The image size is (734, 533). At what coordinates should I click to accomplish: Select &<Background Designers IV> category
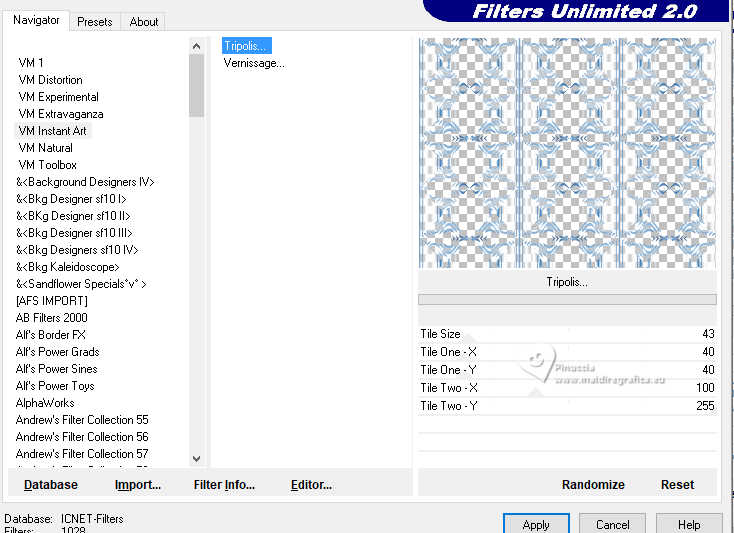[x=85, y=182]
